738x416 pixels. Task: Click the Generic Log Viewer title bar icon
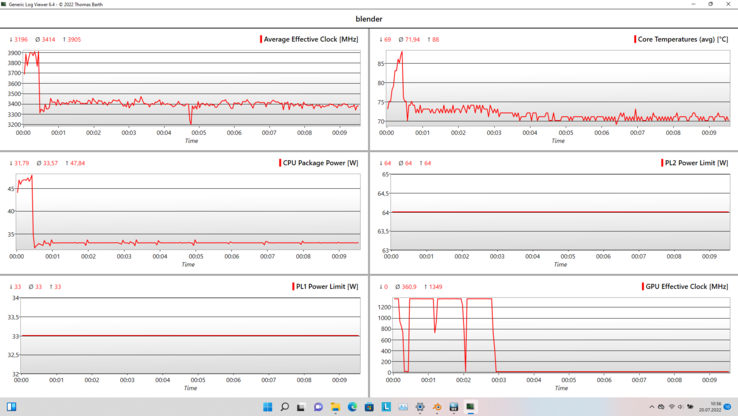coord(5,4)
